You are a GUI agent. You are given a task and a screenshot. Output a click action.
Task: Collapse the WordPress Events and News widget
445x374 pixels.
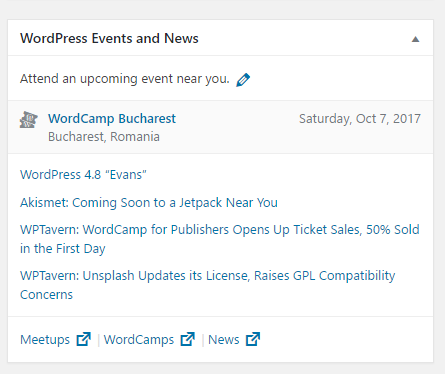(415, 39)
